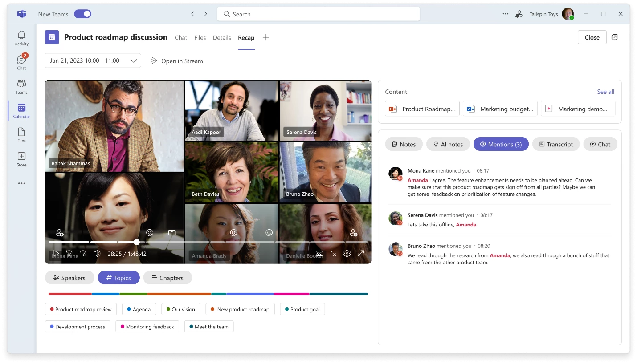Select the Speakers filter below the video

[x=69, y=278]
